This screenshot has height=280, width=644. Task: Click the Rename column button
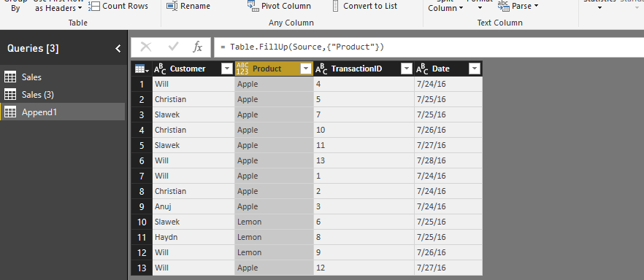pyautogui.click(x=189, y=6)
